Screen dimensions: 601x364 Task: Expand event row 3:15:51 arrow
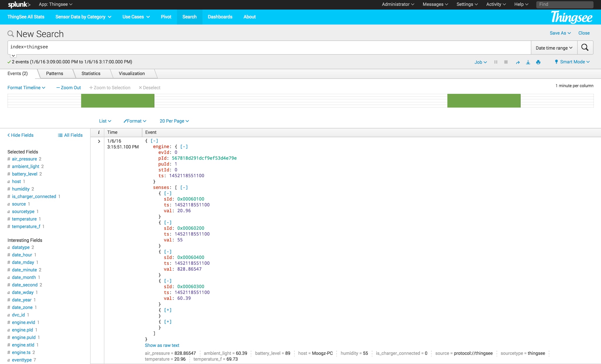99,141
